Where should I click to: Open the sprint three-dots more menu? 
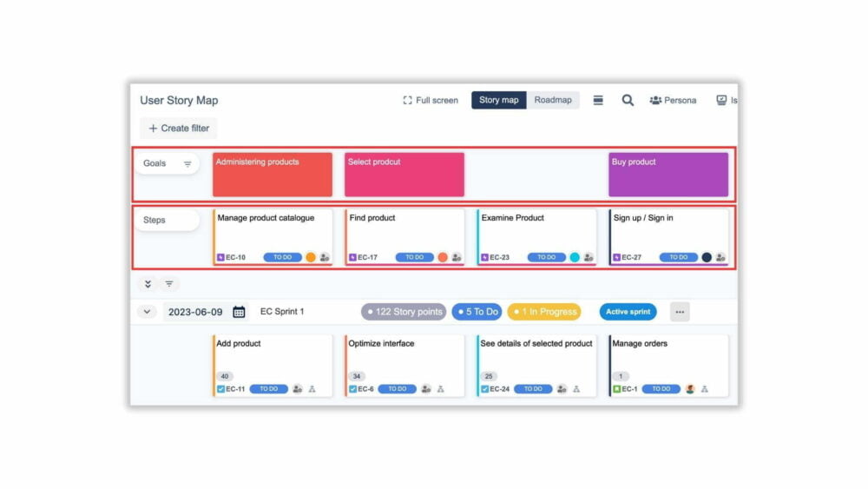point(680,312)
